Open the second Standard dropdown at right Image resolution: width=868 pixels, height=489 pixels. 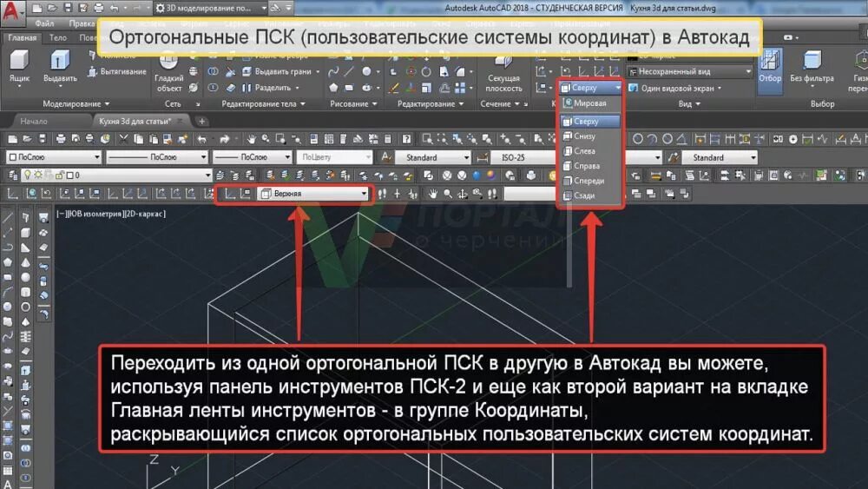pos(719,157)
